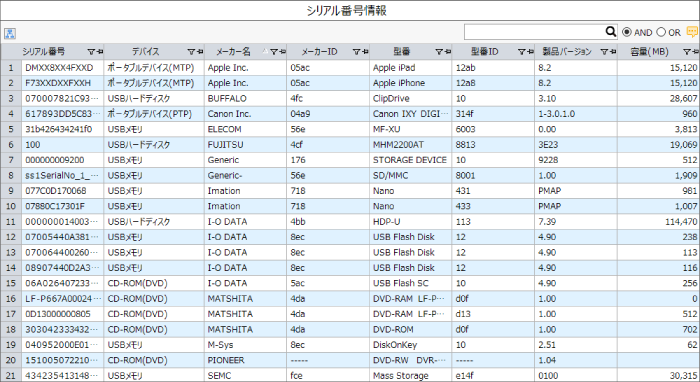Image resolution: width=700 pixels, height=382 pixels.
Task: Sort by 容量(MB) column header
Action: (x=650, y=52)
